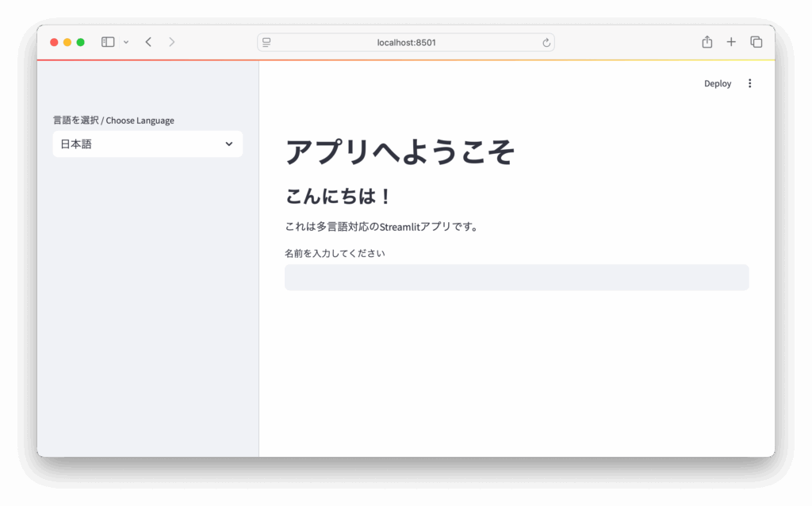Show the tab overview
Viewport: 812px width, 506px height.
[756, 42]
